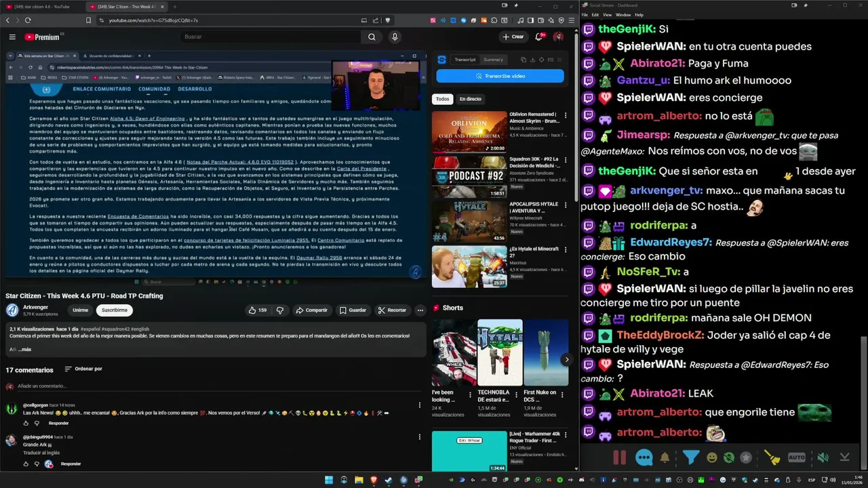Clear chat with the broom icon

pyautogui.click(x=772, y=457)
